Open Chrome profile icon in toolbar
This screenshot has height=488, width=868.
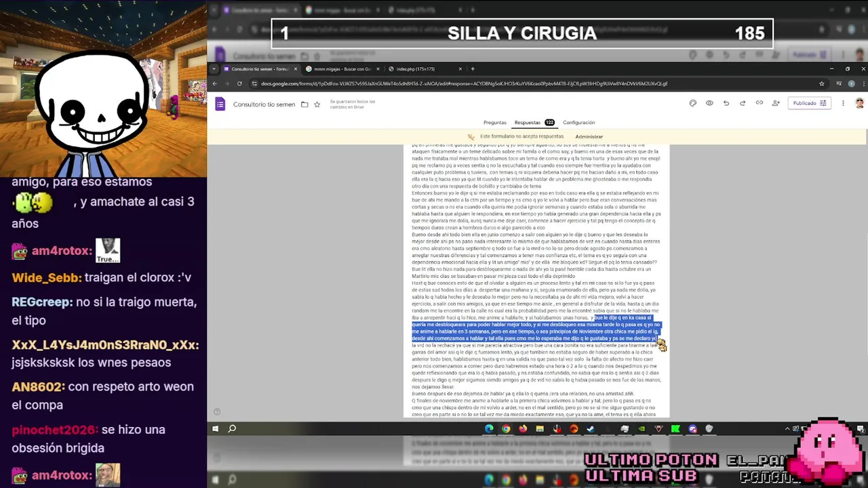[852, 84]
